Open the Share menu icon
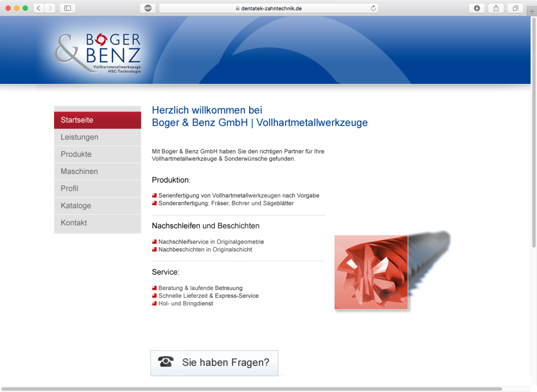This screenshot has width=537, height=392. coord(496,8)
